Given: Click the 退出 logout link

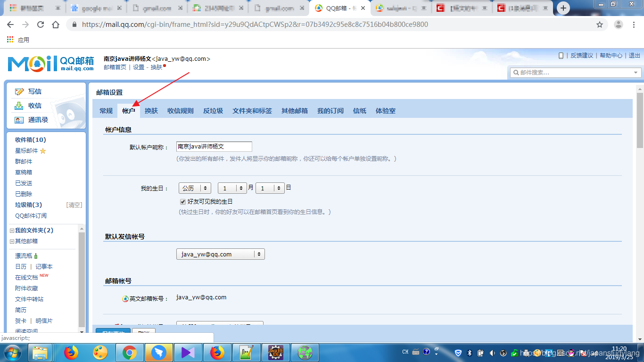Looking at the screenshot, I should (x=635, y=56).
